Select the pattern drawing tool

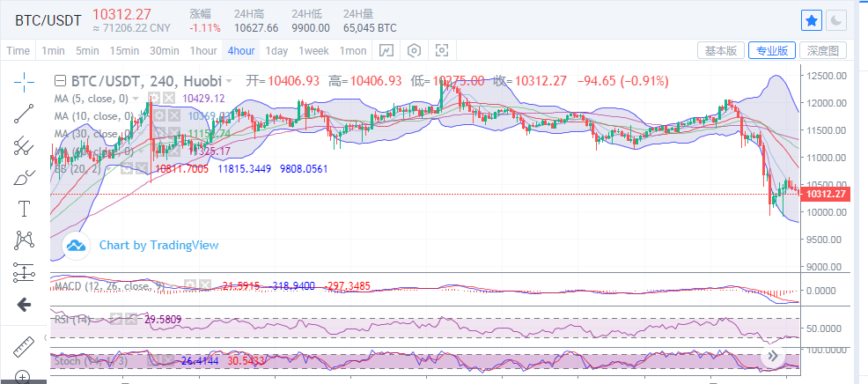coord(24,240)
